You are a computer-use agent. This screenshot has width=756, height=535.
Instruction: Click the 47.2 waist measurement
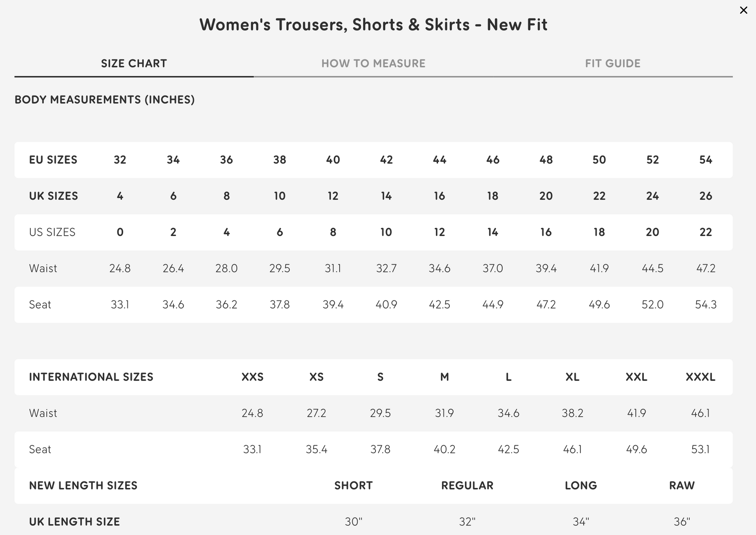click(x=706, y=268)
